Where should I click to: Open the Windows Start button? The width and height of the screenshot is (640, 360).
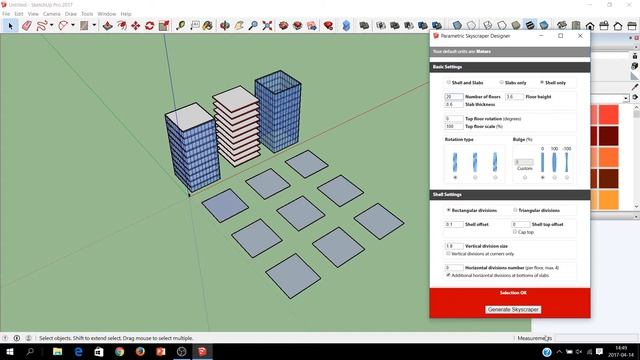[x=9, y=351]
